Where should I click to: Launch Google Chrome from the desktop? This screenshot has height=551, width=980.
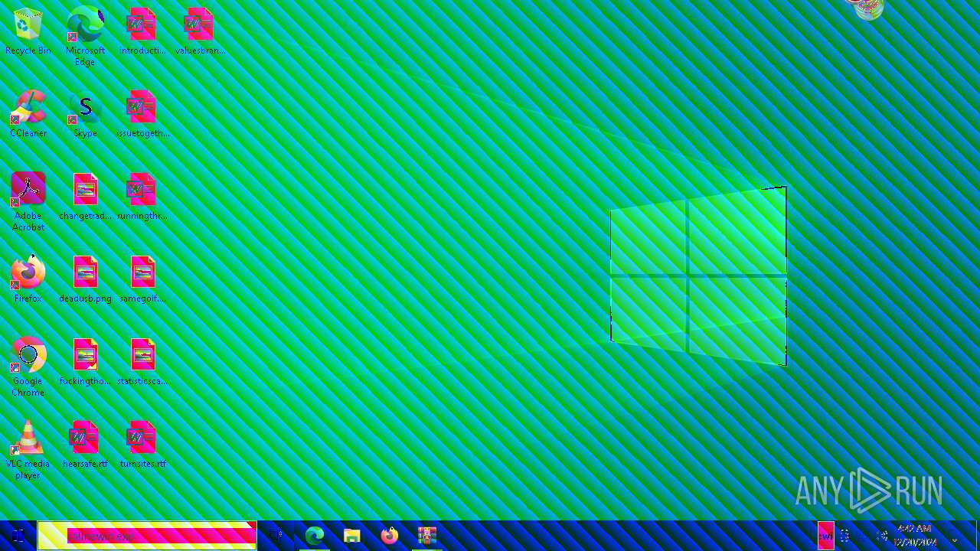click(x=28, y=367)
